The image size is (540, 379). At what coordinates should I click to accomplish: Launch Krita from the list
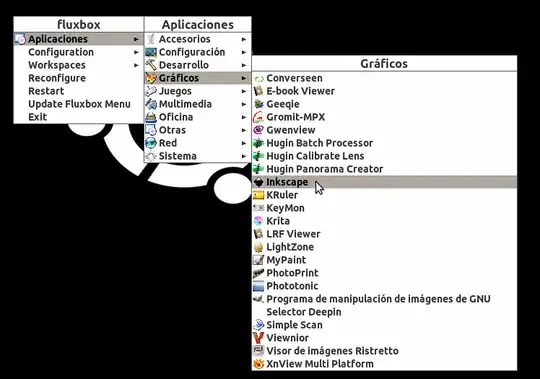point(384,221)
